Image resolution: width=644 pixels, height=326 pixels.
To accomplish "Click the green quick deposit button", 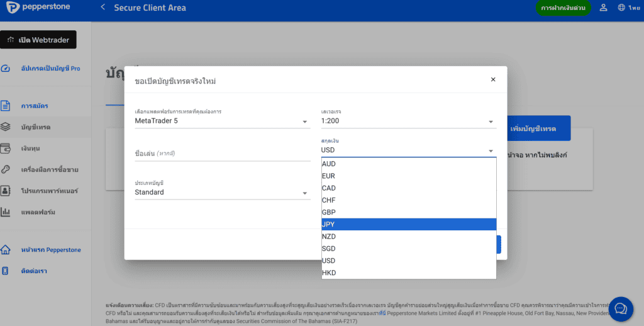I will [x=563, y=8].
